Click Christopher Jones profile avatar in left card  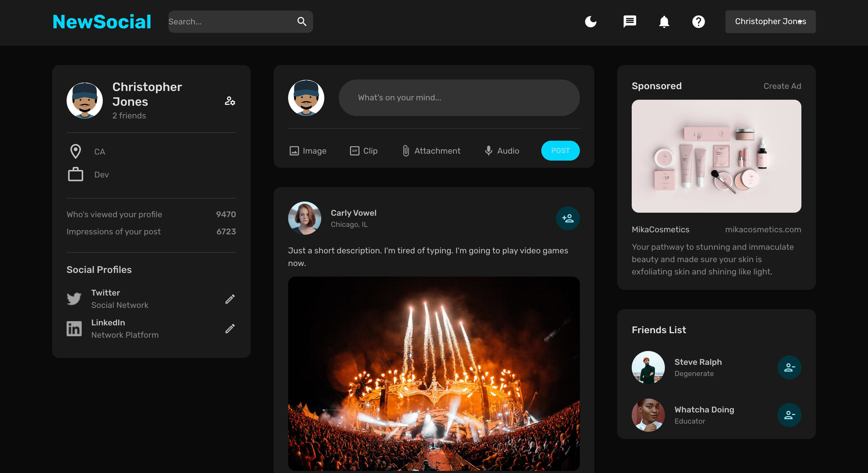tap(85, 100)
